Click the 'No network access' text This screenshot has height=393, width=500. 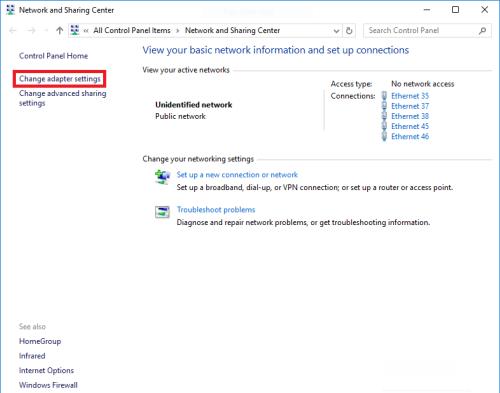click(423, 84)
